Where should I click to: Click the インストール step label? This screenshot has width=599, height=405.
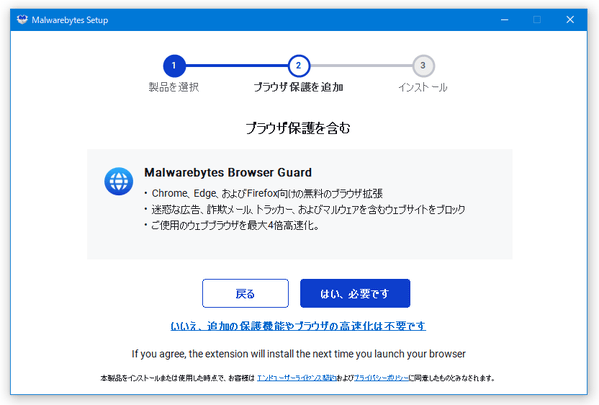423,87
